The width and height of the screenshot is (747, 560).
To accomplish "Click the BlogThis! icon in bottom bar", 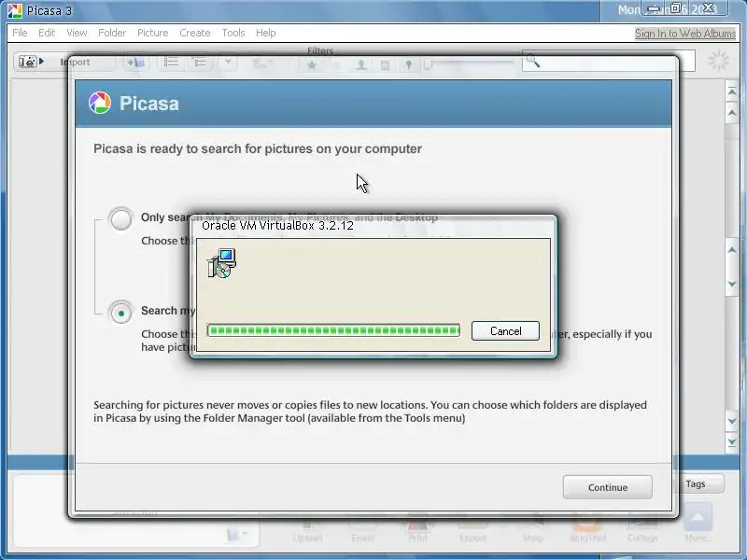I will coord(588,531).
